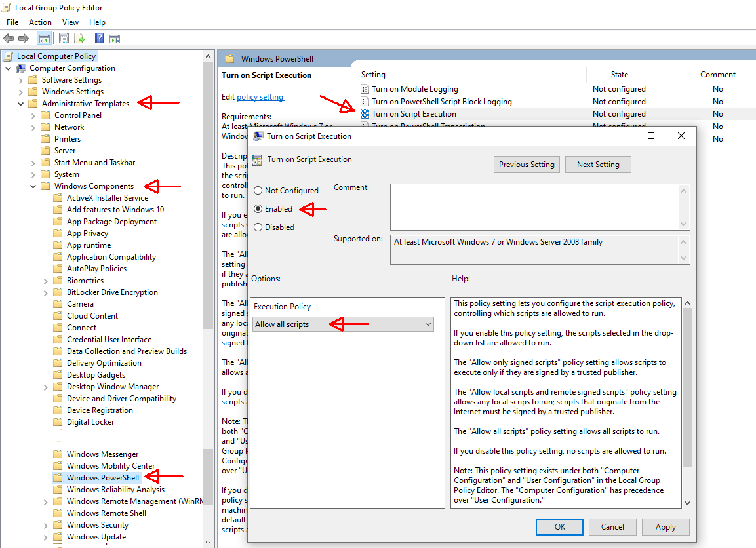Expand the Network node
Viewport: 756px width, 548px height.
point(33,128)
